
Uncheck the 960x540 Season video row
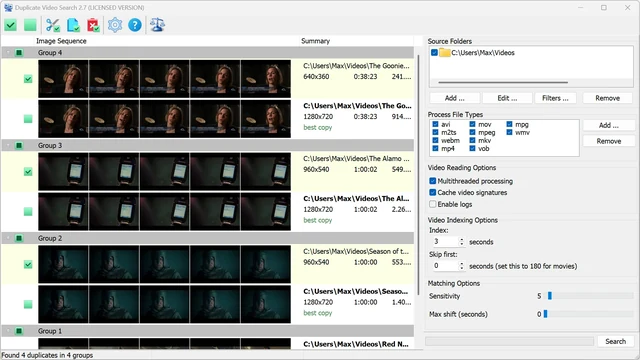coord(28,264)
